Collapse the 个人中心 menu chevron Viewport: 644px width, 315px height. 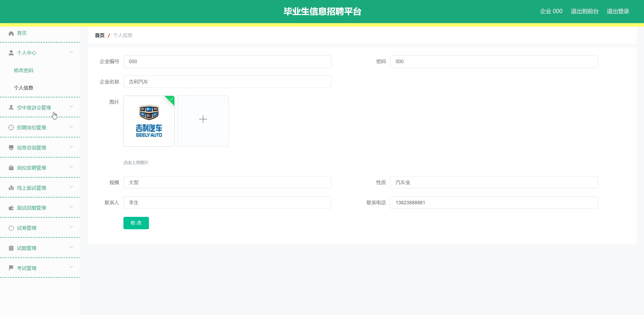[x=71, y=52]
